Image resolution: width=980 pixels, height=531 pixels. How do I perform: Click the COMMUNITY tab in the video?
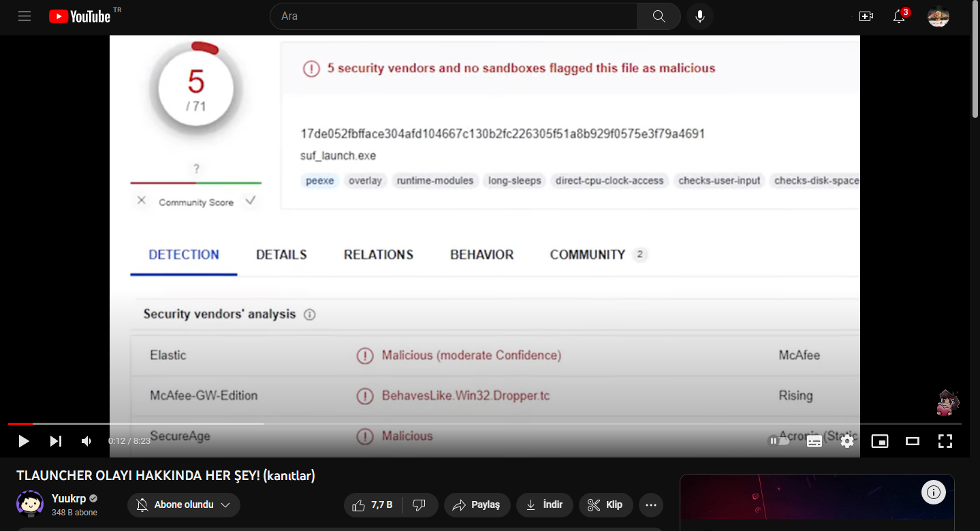click(x=588, y=255)
